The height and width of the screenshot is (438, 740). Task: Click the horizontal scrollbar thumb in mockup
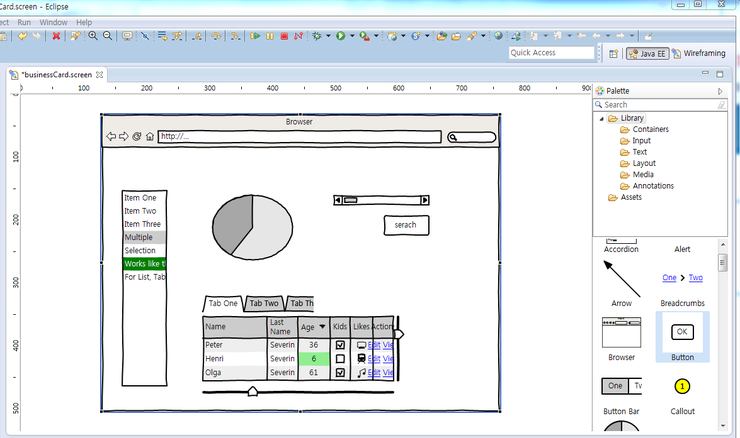point(350,200)
